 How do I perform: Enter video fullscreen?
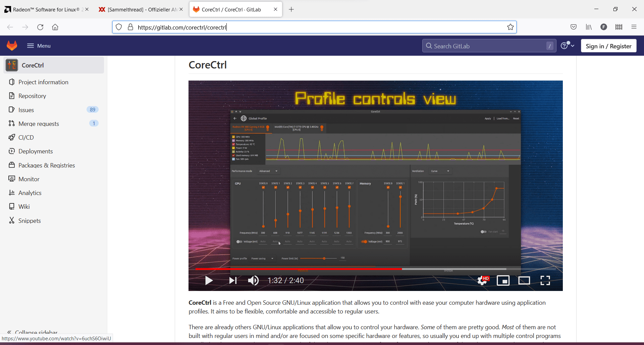pyautogui.click(x=545, y=281)
